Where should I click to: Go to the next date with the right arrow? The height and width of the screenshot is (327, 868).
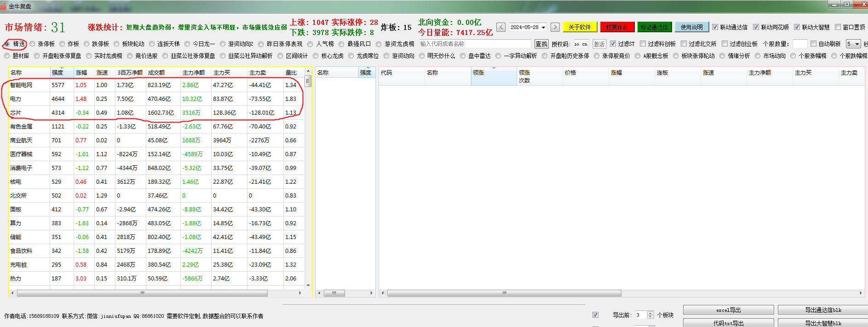pos(555,27)
